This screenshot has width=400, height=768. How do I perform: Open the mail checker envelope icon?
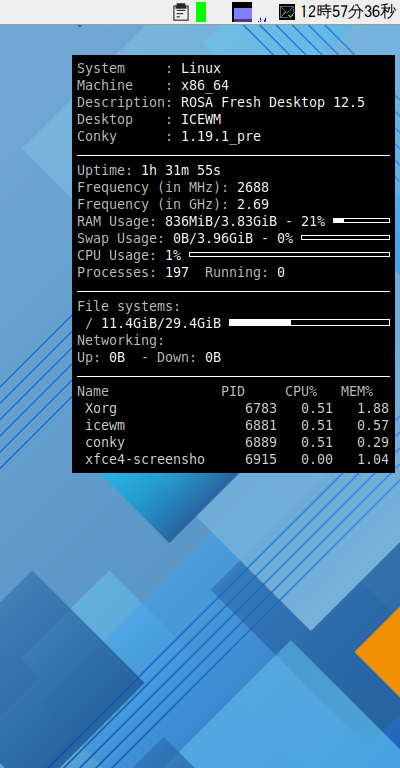click(287, 12)
